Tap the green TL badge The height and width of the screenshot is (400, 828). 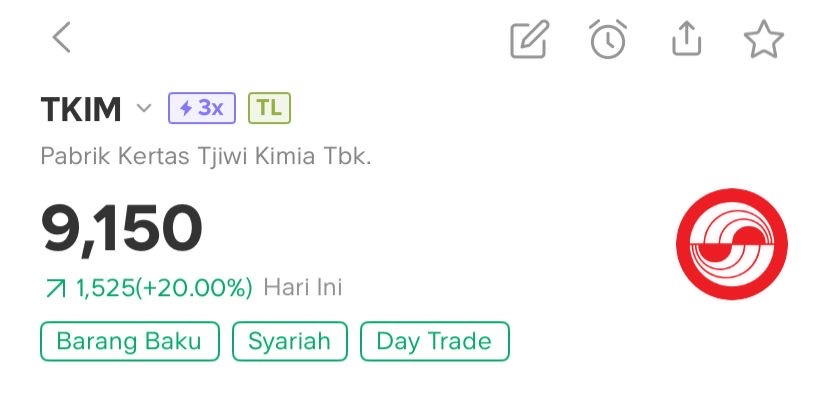(x=268, y=108)
